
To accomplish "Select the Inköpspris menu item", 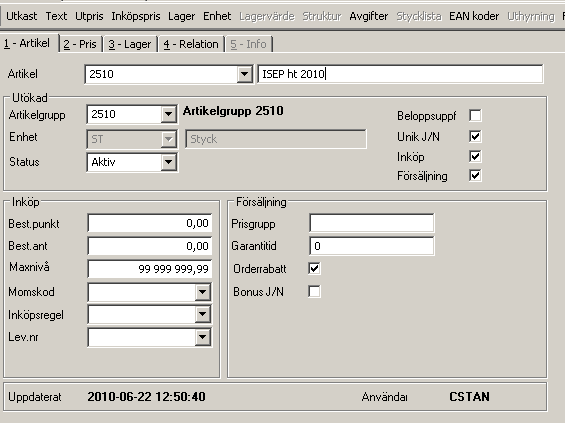I will [136, 16].
